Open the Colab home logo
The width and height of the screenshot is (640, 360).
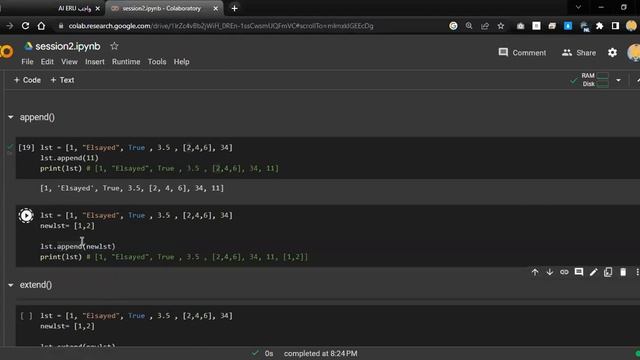[6, 52]
